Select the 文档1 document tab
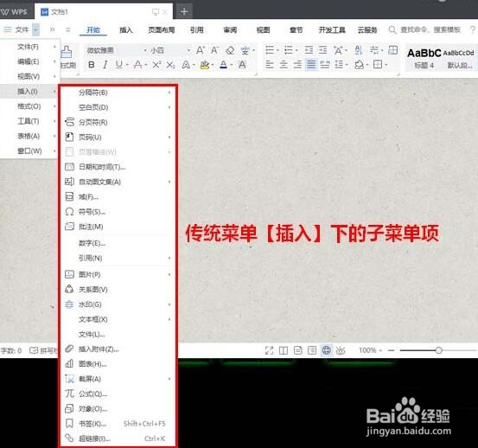The width and height of the screenshot is (478, 448). 104,12
